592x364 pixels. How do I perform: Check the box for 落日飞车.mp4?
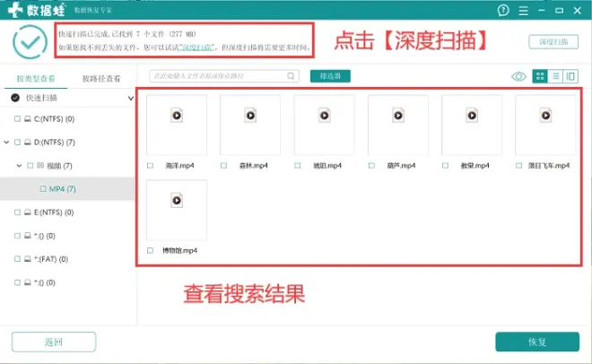(x=519, y=166)
